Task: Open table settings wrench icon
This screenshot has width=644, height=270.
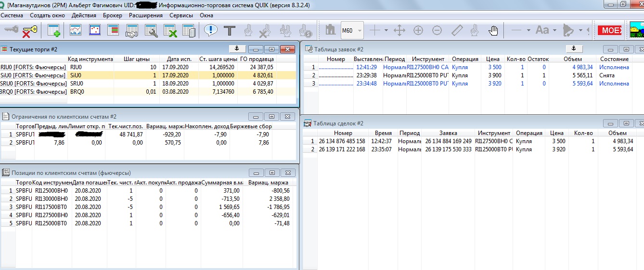Action: coord(151,31)
